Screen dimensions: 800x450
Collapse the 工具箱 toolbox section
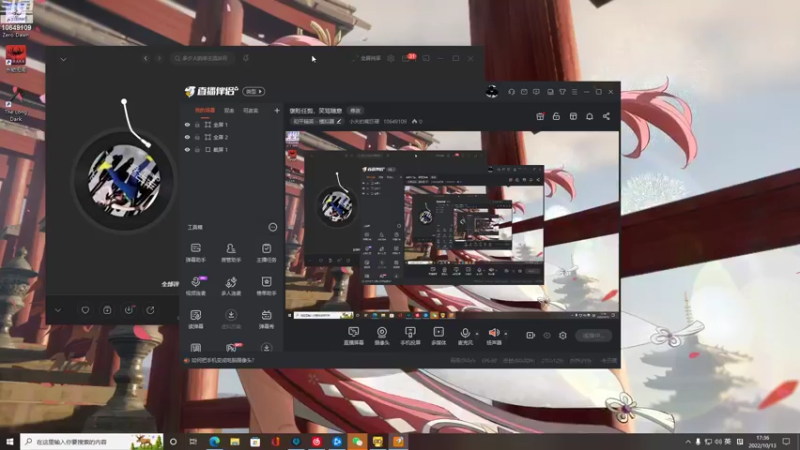[x=273, y=227]
